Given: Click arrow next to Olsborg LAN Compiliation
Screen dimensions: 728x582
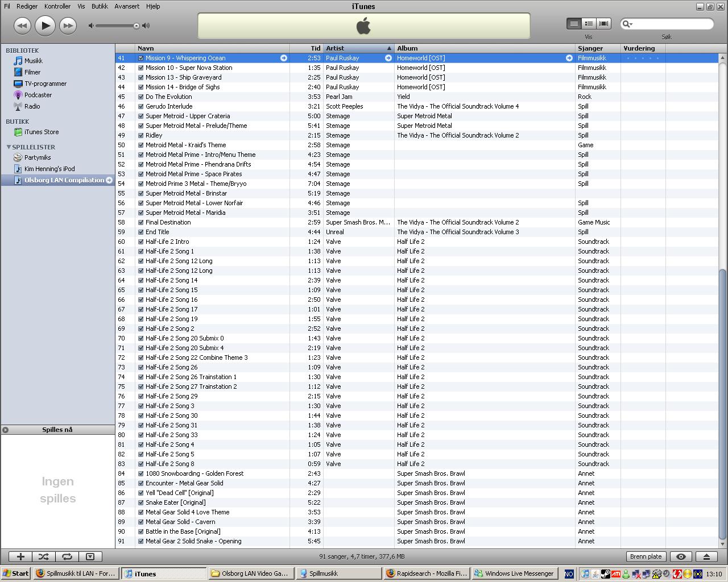Looking at the screenshot, I should [109, 180].
